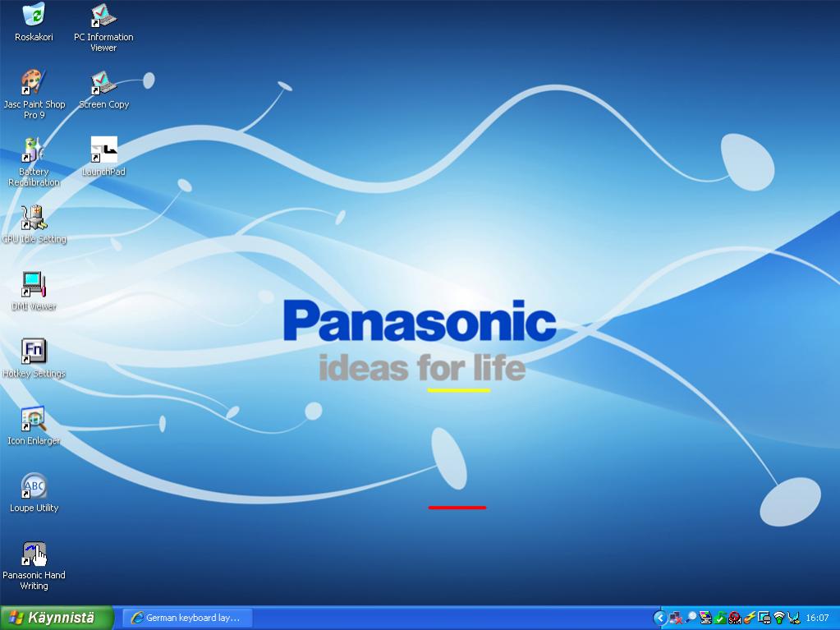Select the CPU Idle Setting shortcut
This screenshot has height=630, width=840.
click(34, 224)
